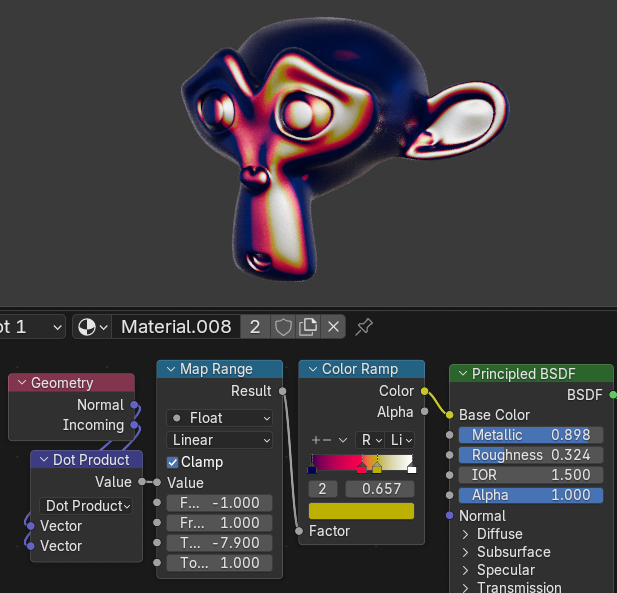Expand the Diffuse panel
The image size is (617, 593).
click(x=466, y=534)
